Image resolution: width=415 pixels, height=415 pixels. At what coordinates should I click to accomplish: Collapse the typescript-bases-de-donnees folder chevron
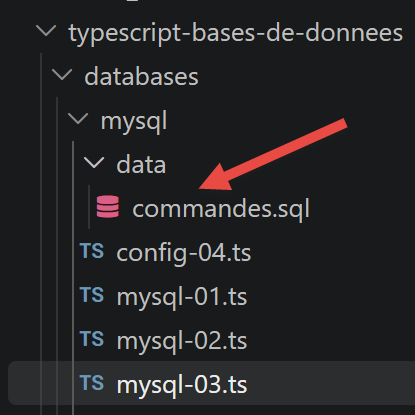click(x=46, y=31)
